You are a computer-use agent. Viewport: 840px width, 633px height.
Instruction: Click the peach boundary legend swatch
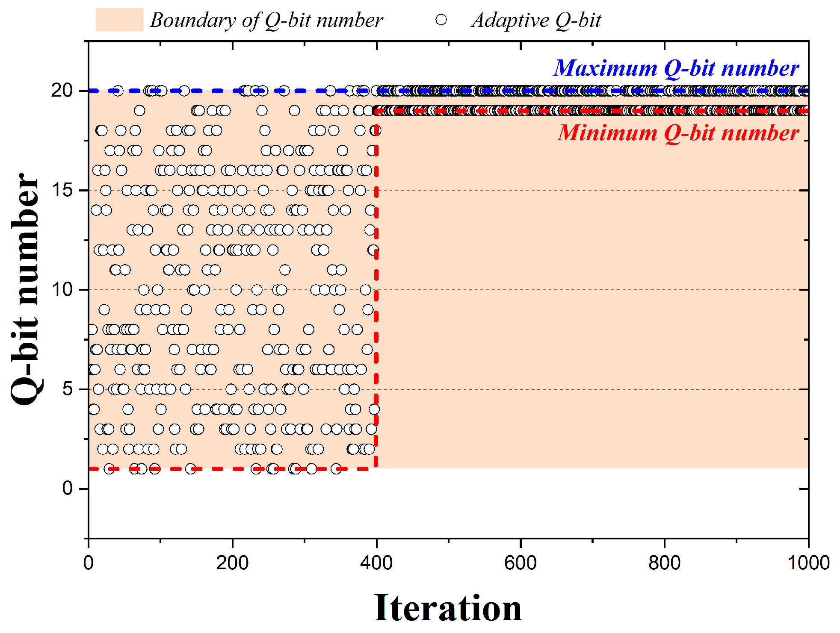[x=119, y=20]
